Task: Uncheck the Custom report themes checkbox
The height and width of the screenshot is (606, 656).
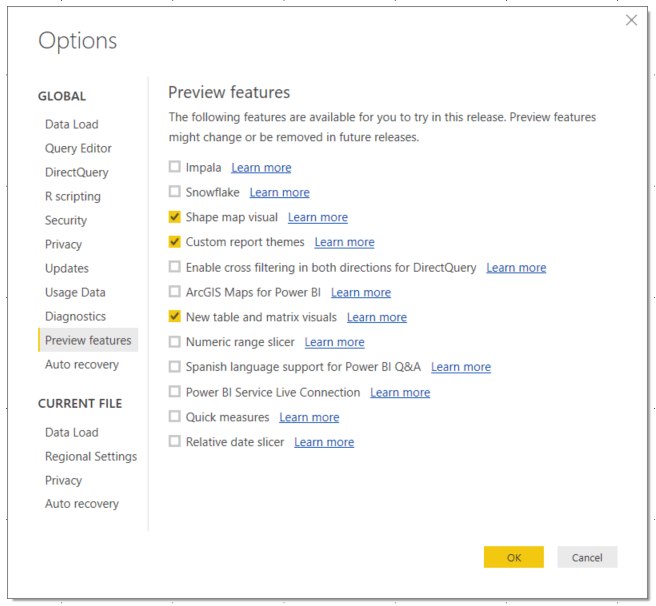Action: 174,241
